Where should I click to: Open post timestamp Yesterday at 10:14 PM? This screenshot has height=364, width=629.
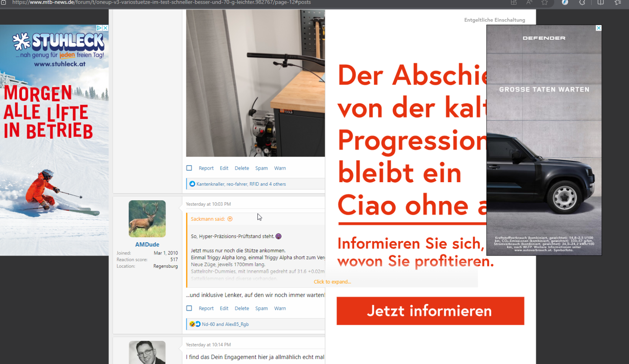pyautogui.click(x=208, y=345)
